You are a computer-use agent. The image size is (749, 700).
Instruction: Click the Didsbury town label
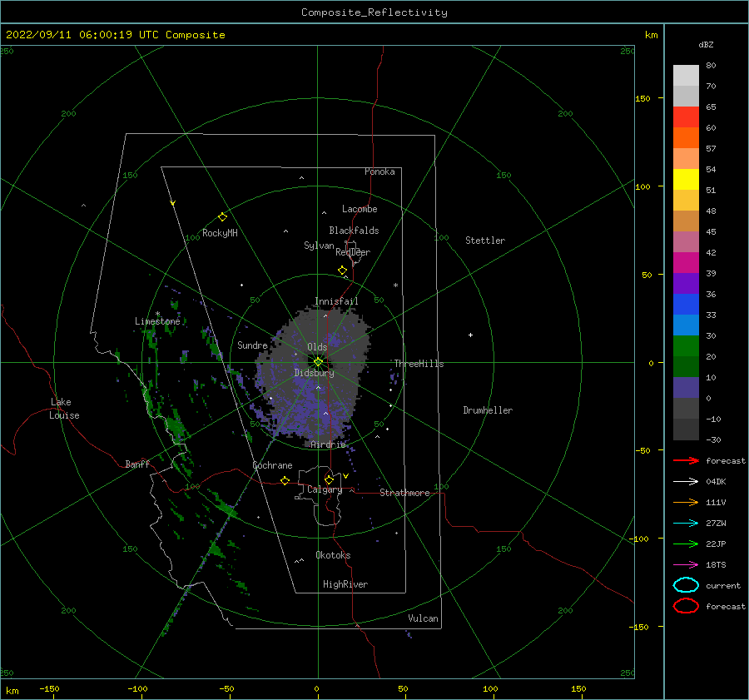(x=315, y=373)
